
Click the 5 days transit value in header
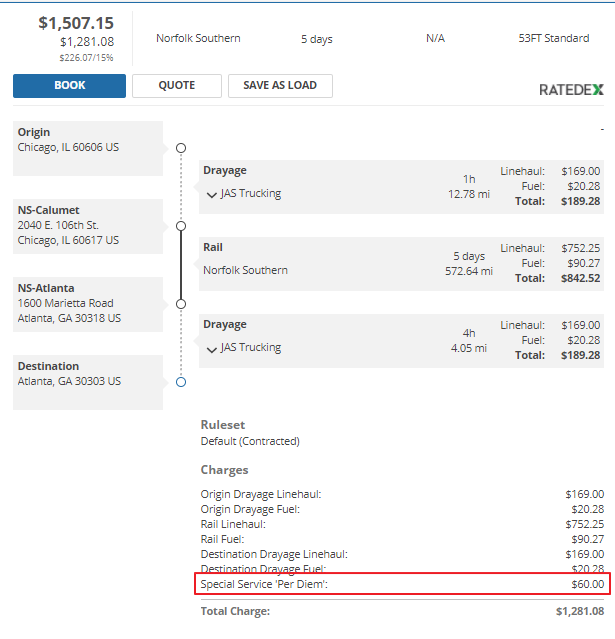coord(317,39)
